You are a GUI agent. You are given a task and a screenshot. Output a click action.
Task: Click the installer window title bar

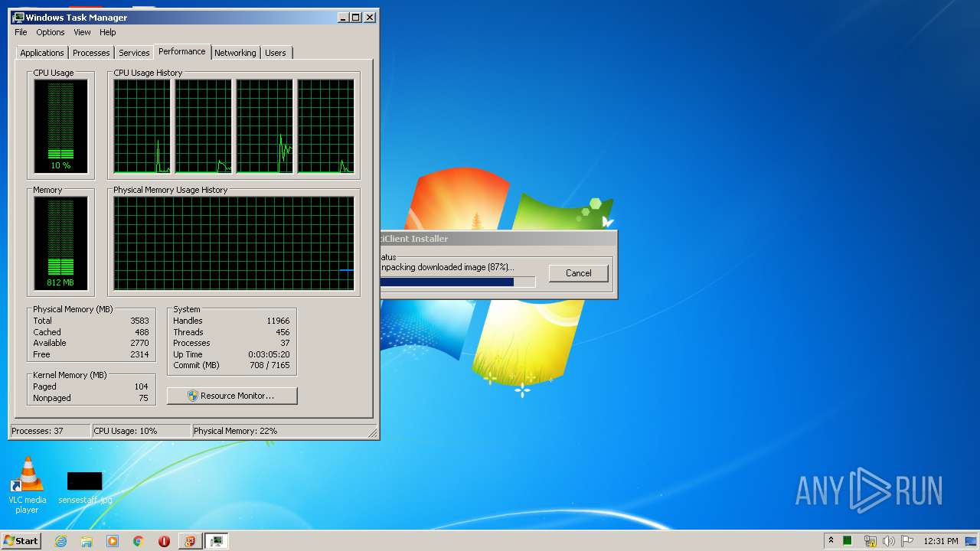click(498, 239)
